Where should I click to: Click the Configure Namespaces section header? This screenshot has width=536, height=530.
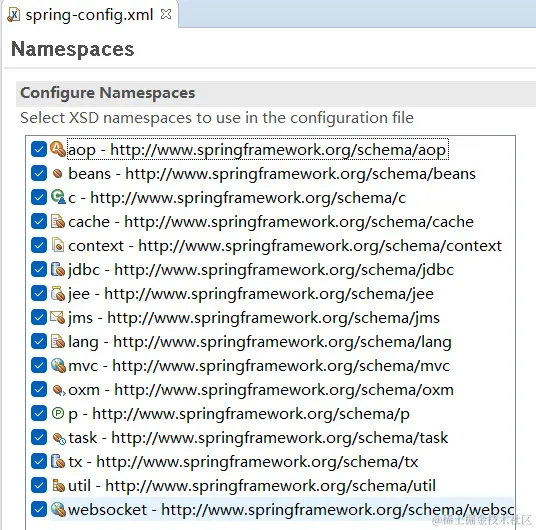[107, 93]
